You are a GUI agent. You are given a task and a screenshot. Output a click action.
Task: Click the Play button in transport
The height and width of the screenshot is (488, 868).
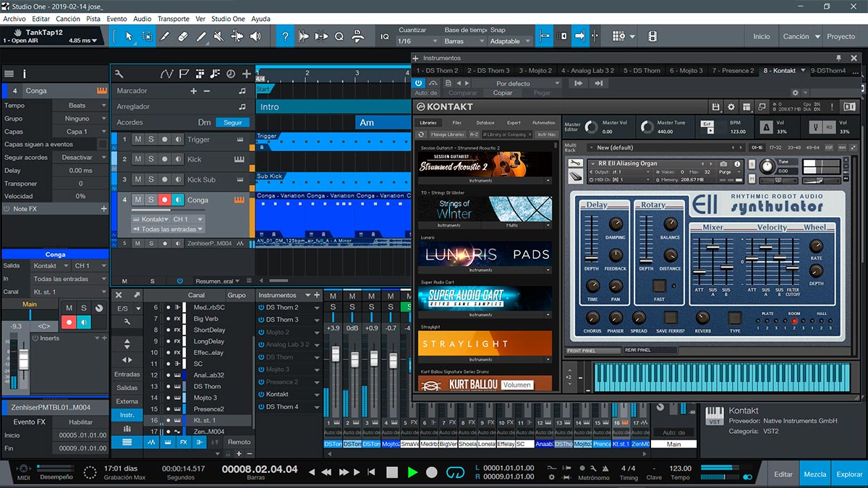tap(412, 472)
